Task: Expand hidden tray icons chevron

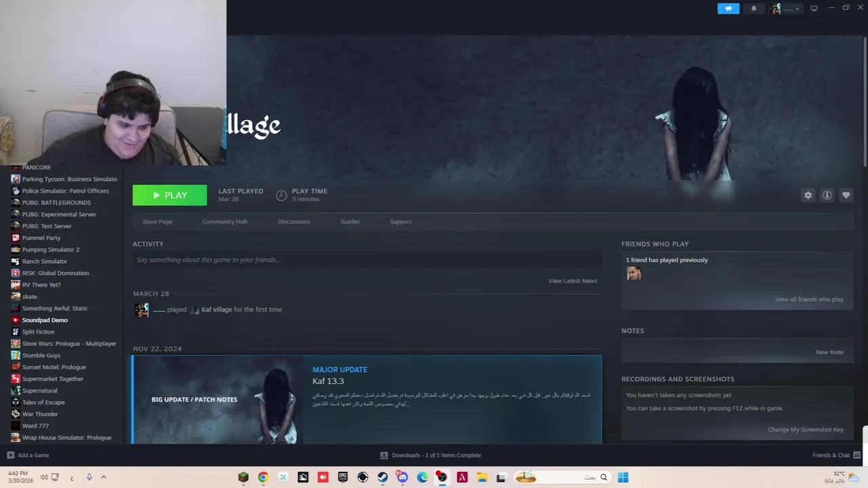Action: tap(104, 477)
